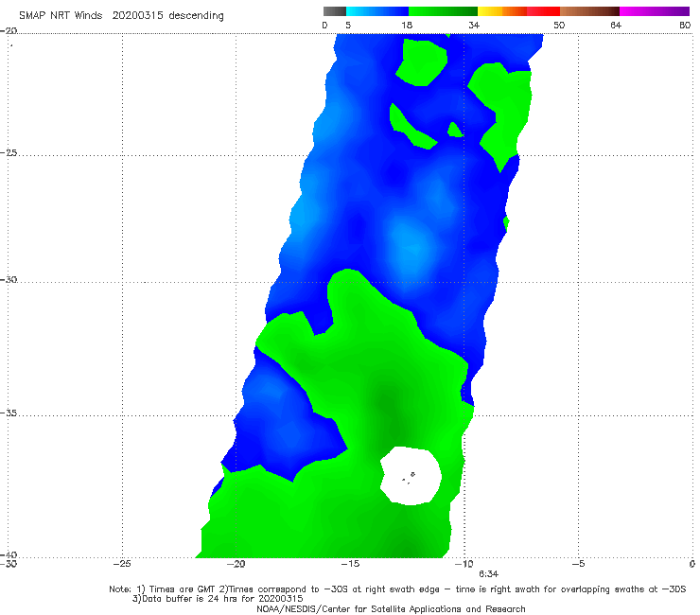The width and height of the screenshot is (700, 615).
Task: Click the longitude axis label "-15"
Action: tap(350, 564)
